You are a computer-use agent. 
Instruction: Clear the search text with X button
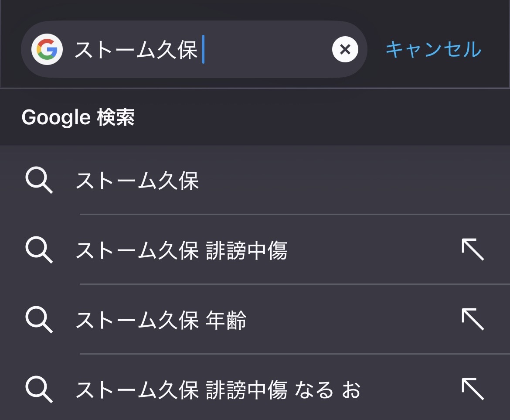pyautogui.click(x=345, y=50)
